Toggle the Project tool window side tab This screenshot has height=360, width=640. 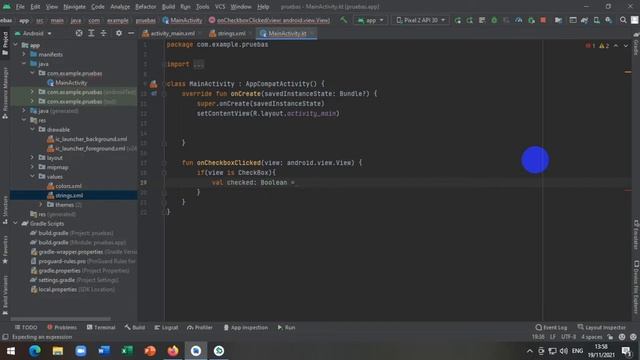(5, 43)
